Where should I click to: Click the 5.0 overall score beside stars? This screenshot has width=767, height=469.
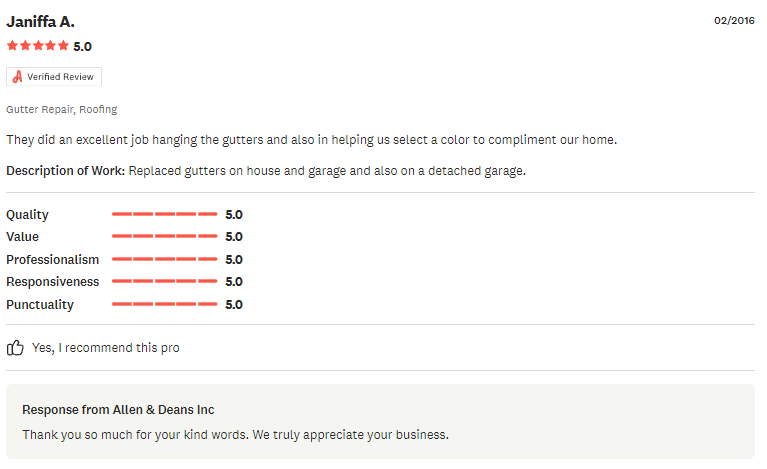pyautogui.click(x=83, y=46)
